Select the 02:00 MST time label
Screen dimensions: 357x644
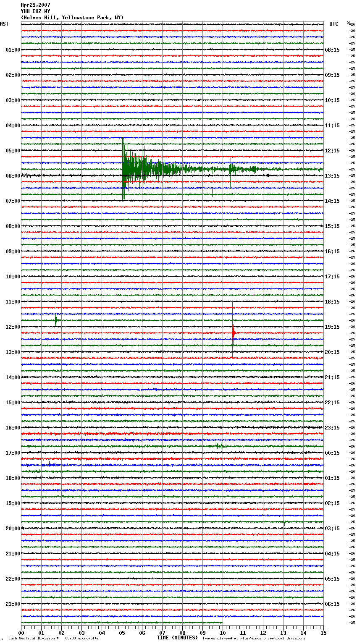pyautogui.click(x=13, y=75)
